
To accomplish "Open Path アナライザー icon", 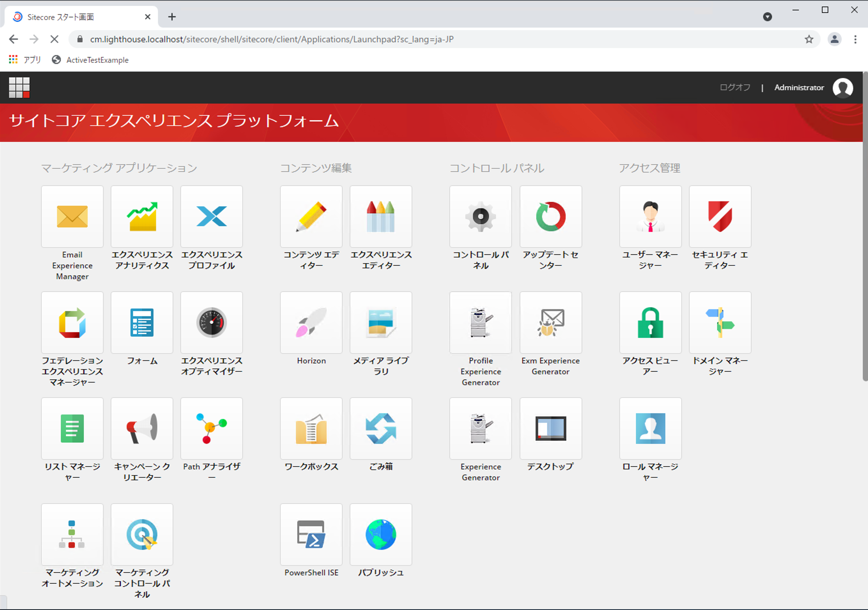I will pyautogui.click(x=211, y=428).
